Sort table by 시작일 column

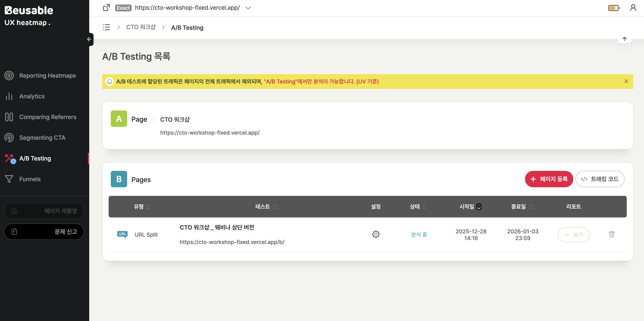[x=478, y=207]
